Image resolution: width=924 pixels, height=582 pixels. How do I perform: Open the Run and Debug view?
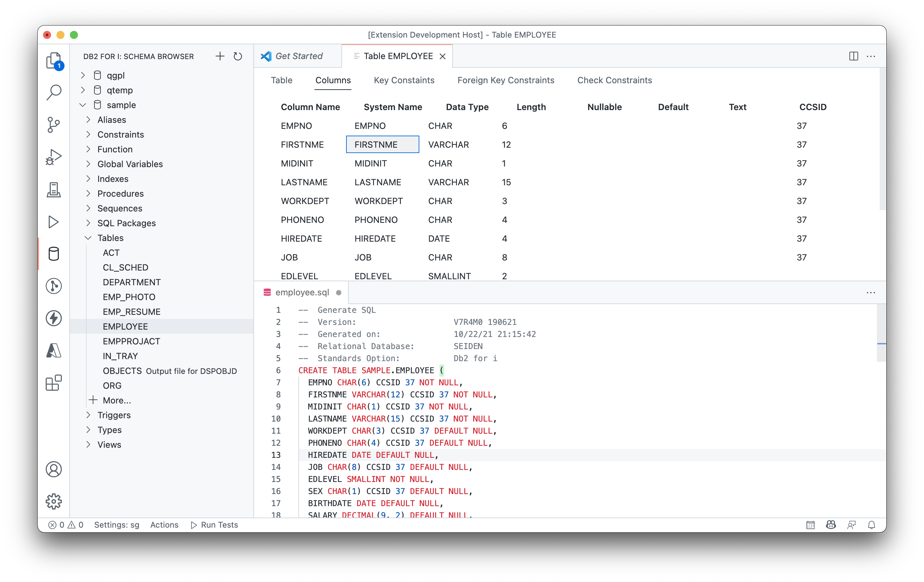54,157
